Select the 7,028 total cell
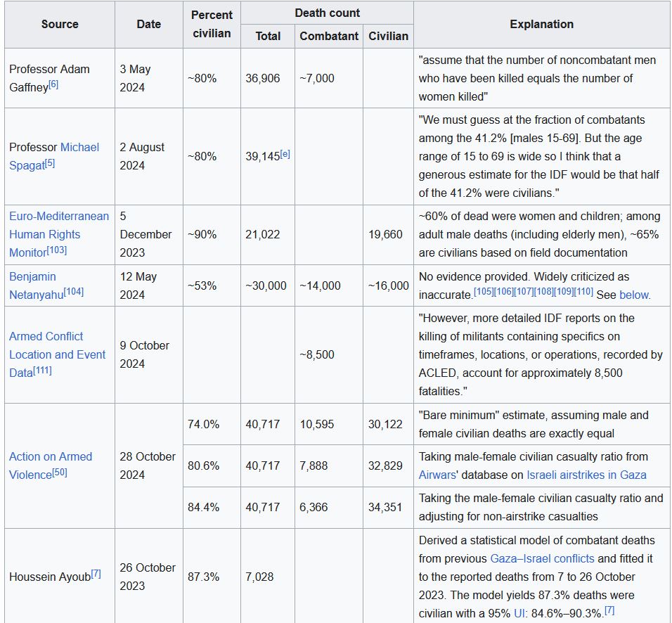672x623 pixels. click(x=268, y=577)
